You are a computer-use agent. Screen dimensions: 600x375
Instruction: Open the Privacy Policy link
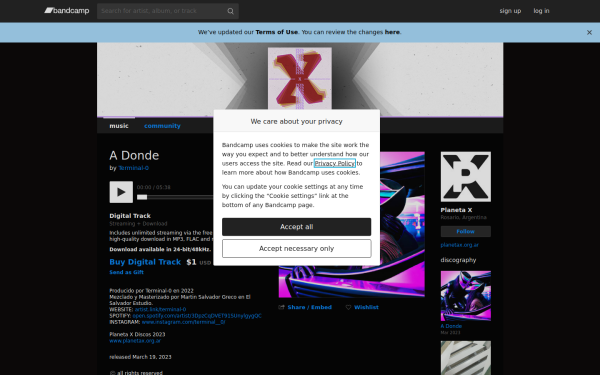[335, 163]
